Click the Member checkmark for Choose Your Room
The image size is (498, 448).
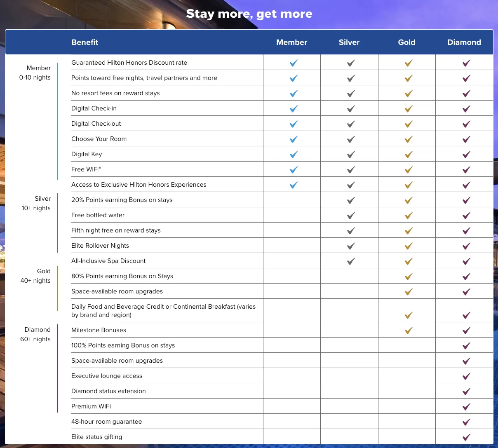point(294,139)
